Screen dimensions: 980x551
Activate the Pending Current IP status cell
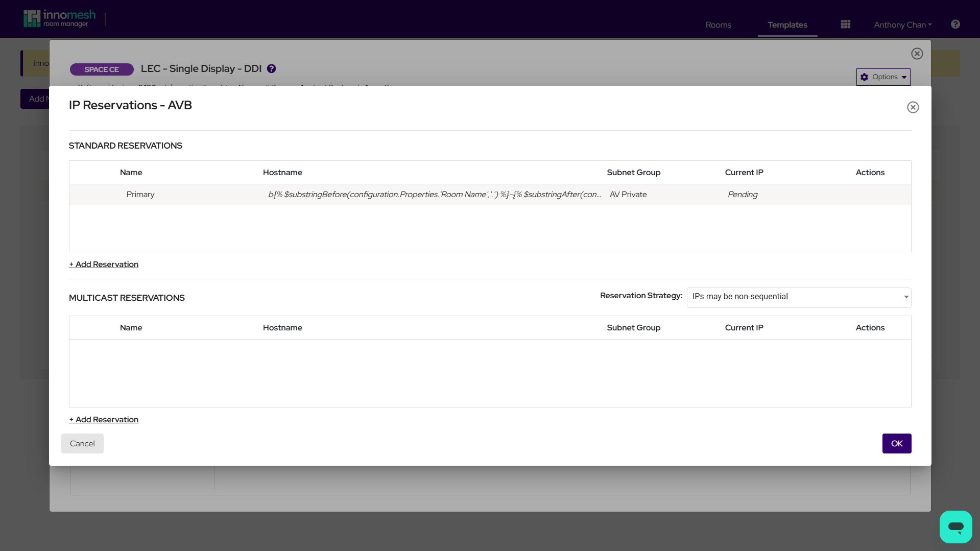(x=743, y=195)
